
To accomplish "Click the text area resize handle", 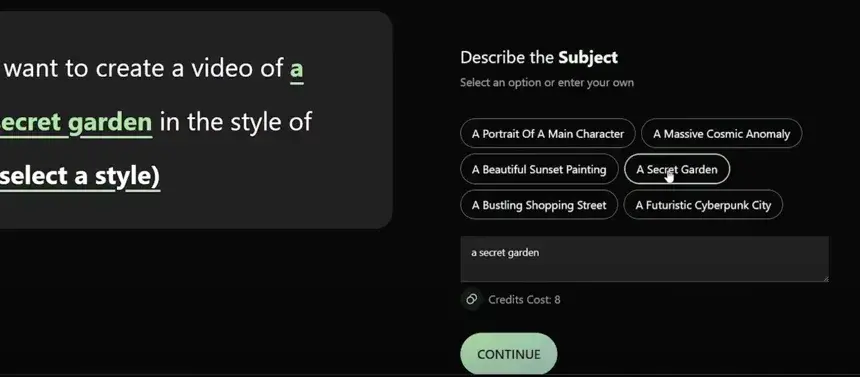I will pos(825,278).
